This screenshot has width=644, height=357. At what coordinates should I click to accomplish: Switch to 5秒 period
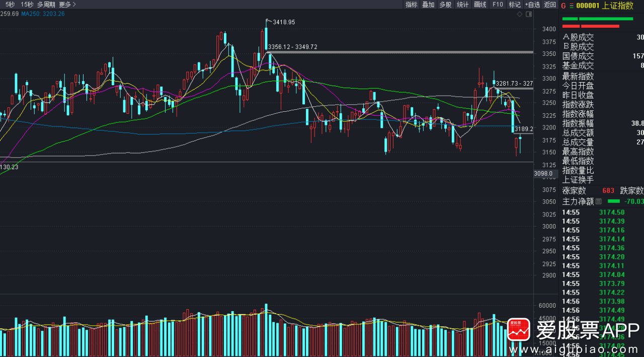10,5
